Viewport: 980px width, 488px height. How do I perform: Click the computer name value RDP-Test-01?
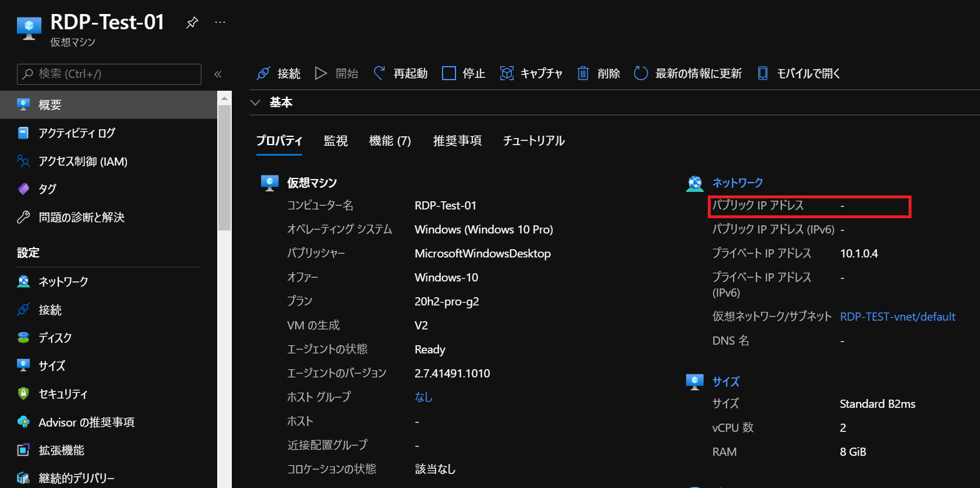(446, 206)
